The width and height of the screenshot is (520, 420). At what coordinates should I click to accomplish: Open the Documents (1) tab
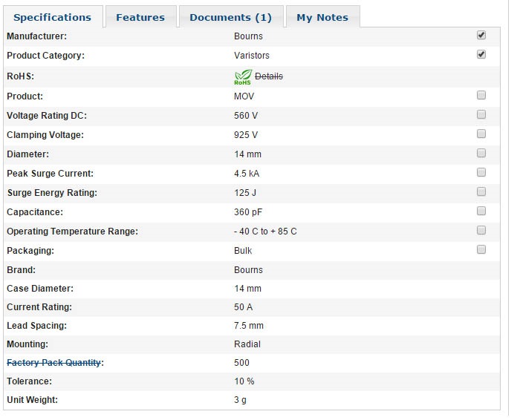[x=230, y=17]
